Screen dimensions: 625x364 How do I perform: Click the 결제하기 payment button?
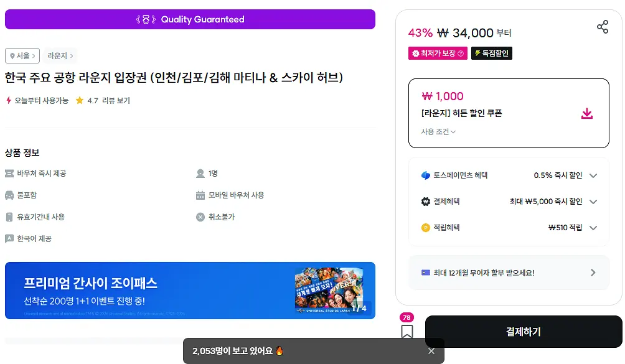524,332
